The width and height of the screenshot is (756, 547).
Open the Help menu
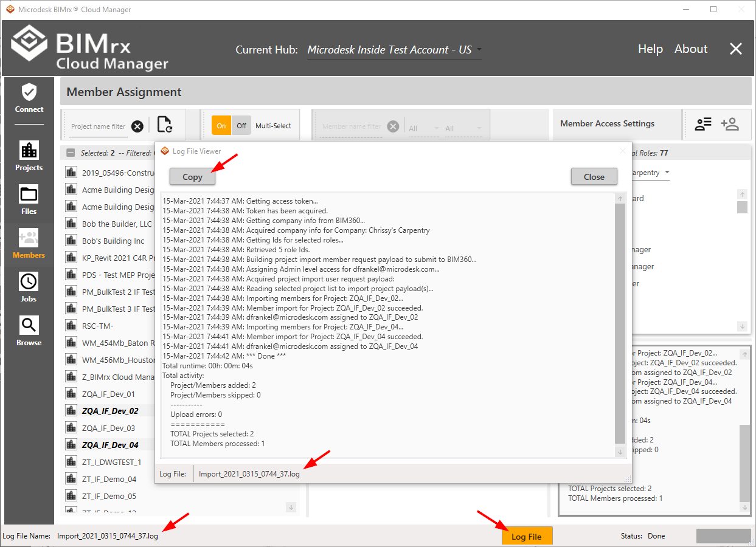point(650,49)
